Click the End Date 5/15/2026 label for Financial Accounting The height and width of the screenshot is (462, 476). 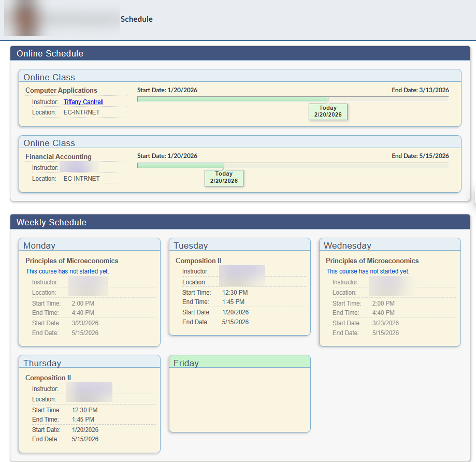click(422, 155)
